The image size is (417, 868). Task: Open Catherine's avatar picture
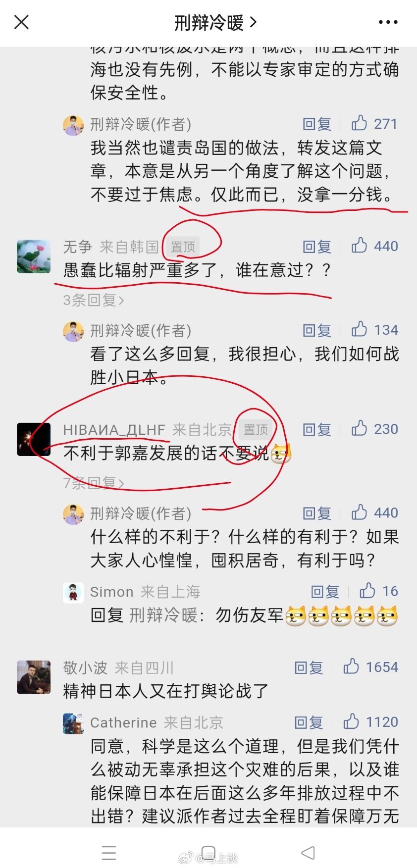tap(73, 723)
